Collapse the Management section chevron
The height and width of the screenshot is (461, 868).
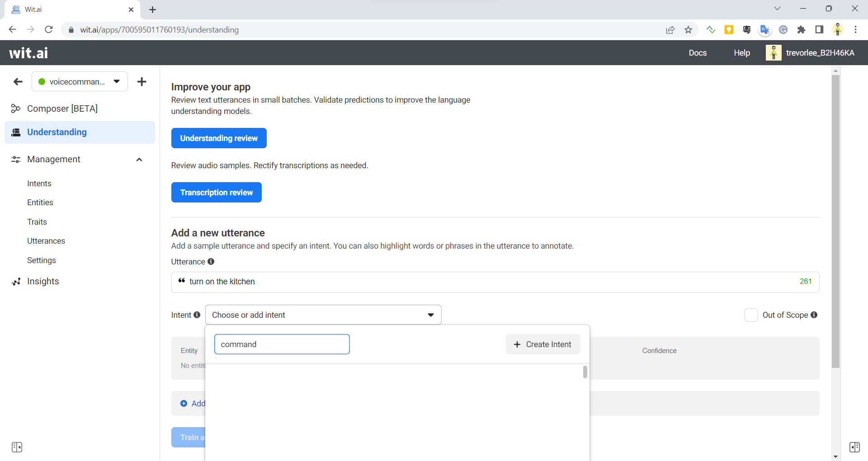pyautogui.click(x=139, y=160)
